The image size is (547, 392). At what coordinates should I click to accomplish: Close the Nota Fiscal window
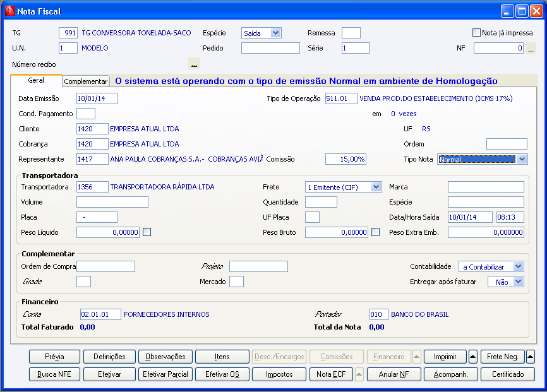coord(536,11)
